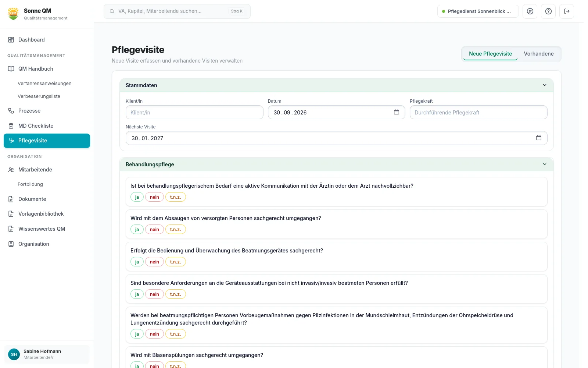Switch to the Neue Pflegevisite tab
Screen dimensions: 588x368
(490, 54)
